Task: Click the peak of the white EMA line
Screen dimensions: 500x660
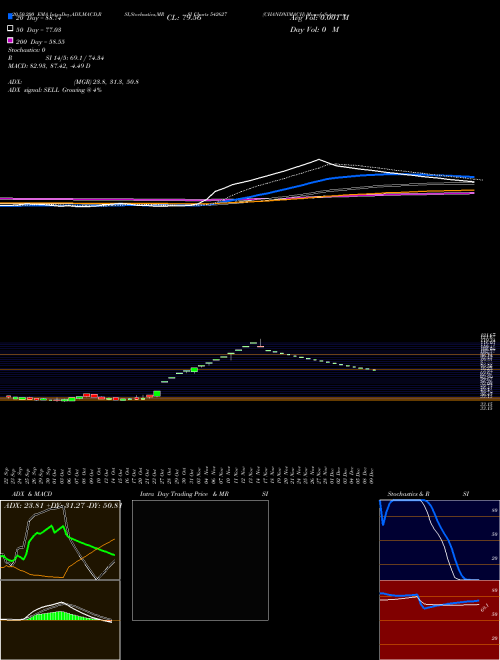Action: coord(319,160)
